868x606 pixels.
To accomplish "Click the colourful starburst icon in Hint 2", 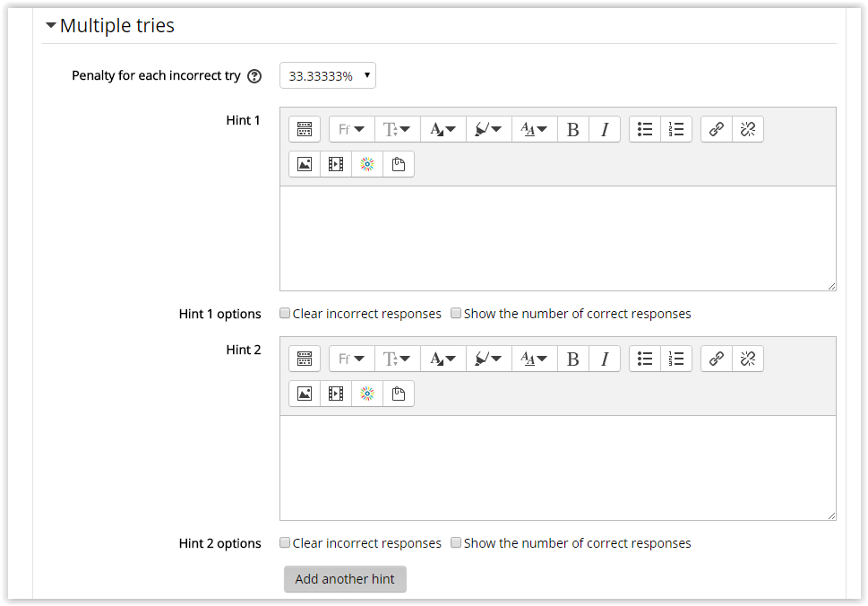I will 367,394.
